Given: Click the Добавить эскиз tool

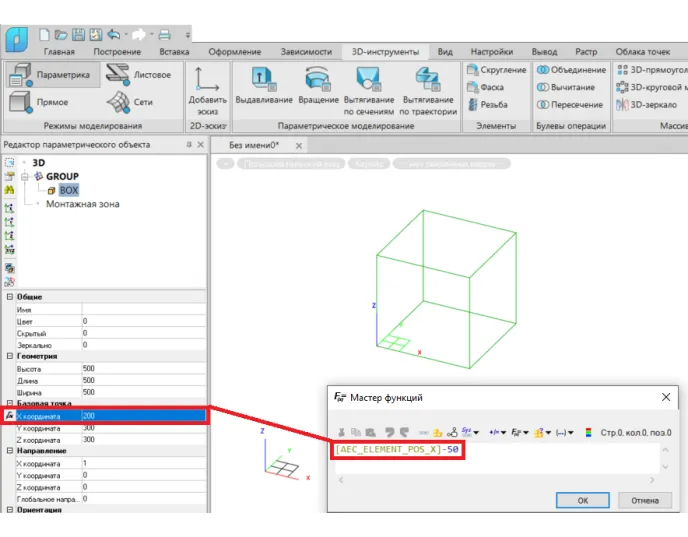Looking at the screenshot, I should pyautogui.click(x=208, y=92).
